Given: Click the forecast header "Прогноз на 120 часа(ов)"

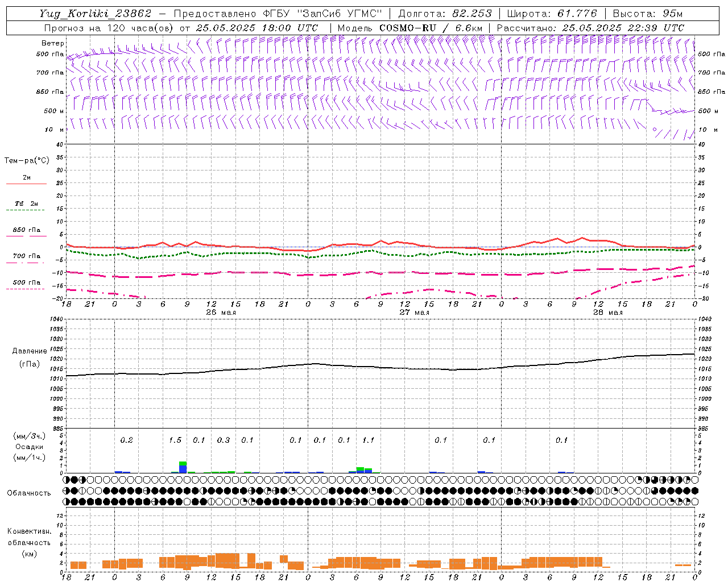Looking at the screenshot, I should click(110, 28).
